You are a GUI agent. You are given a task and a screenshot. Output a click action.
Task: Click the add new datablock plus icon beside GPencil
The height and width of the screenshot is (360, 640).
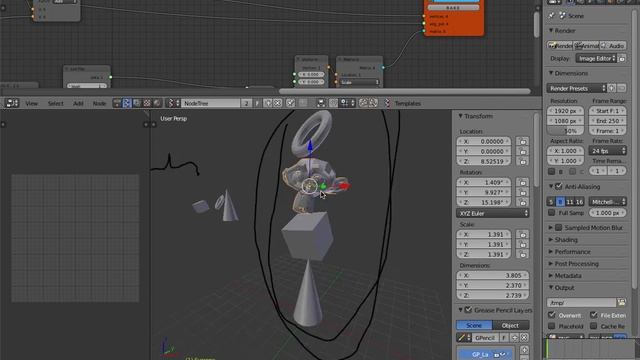[514, 338]
